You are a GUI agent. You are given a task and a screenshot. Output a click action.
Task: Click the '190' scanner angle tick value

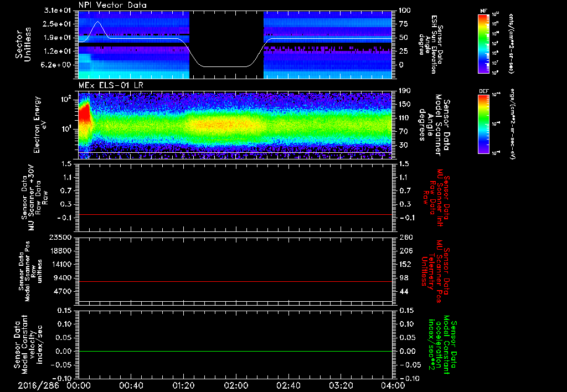[x=405, y=91]
